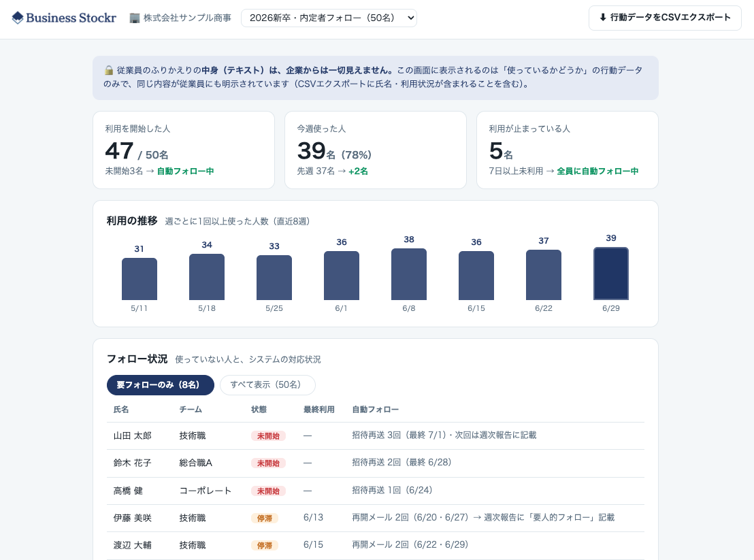
Task: Open the 伊藤 美咲 row name
Action: tap(132, 518)
